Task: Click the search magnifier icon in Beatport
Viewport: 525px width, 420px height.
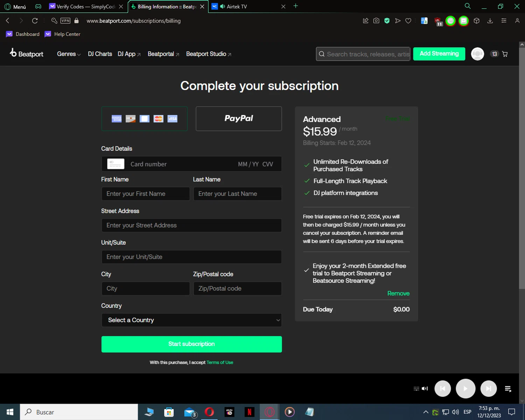Action: (322, 54)
